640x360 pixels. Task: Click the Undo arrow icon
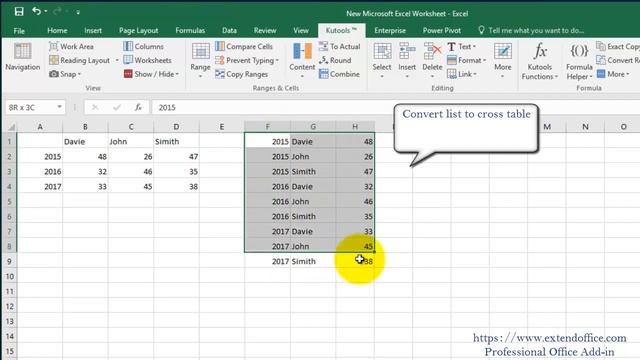[36, 11]
